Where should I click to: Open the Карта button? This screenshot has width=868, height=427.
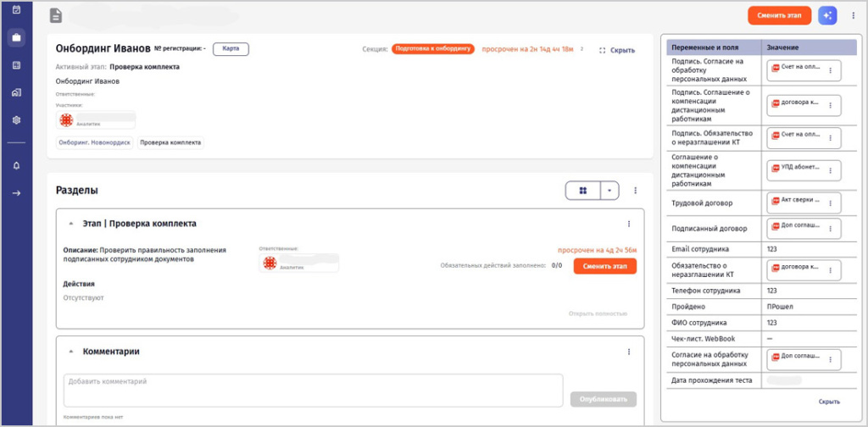231,48
